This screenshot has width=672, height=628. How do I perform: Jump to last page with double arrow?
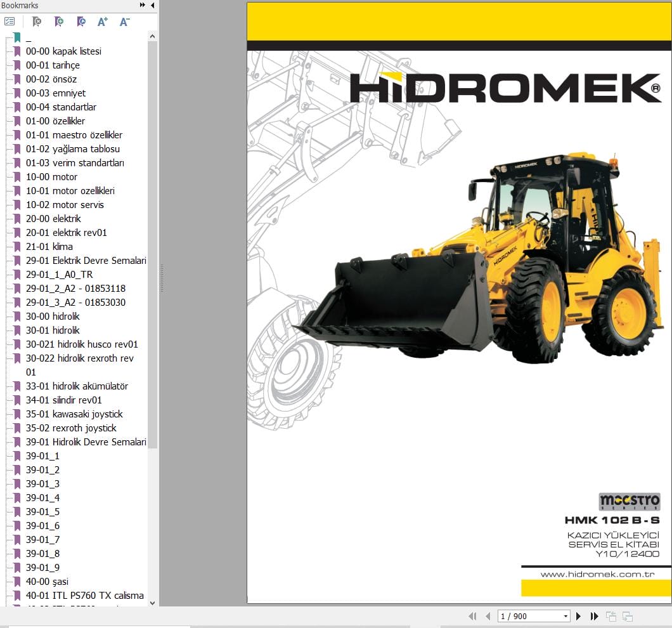click(x=594, y=616)
